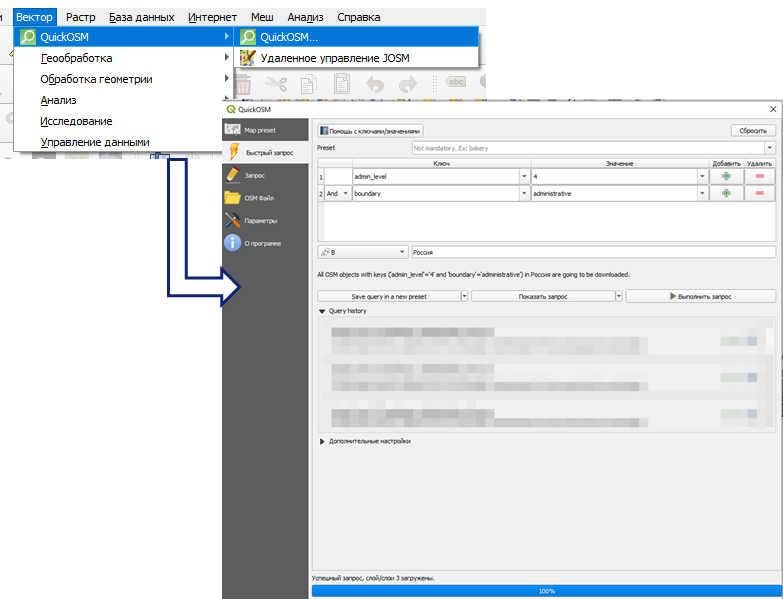Image resolution: width=783 pixels, height=599 pixels.
Task: Expand the Дополнительные настройки section
Action: tap(322, 441)
